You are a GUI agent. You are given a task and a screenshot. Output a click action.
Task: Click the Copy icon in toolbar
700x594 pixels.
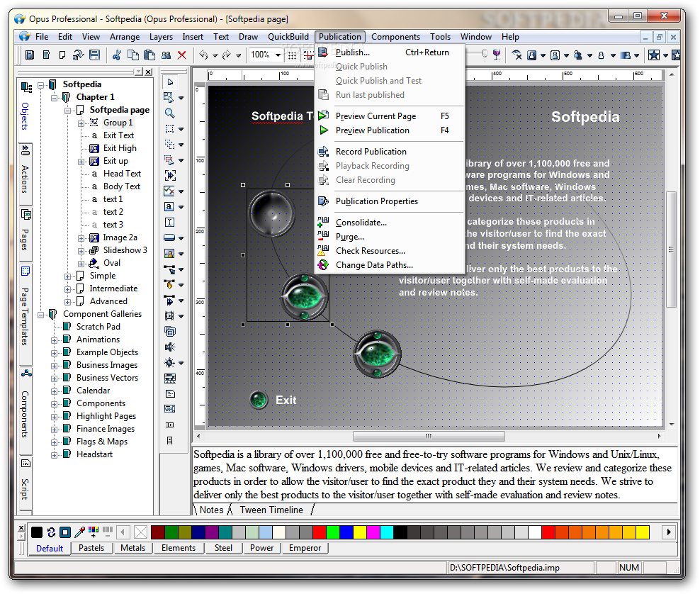pos(133,55)
